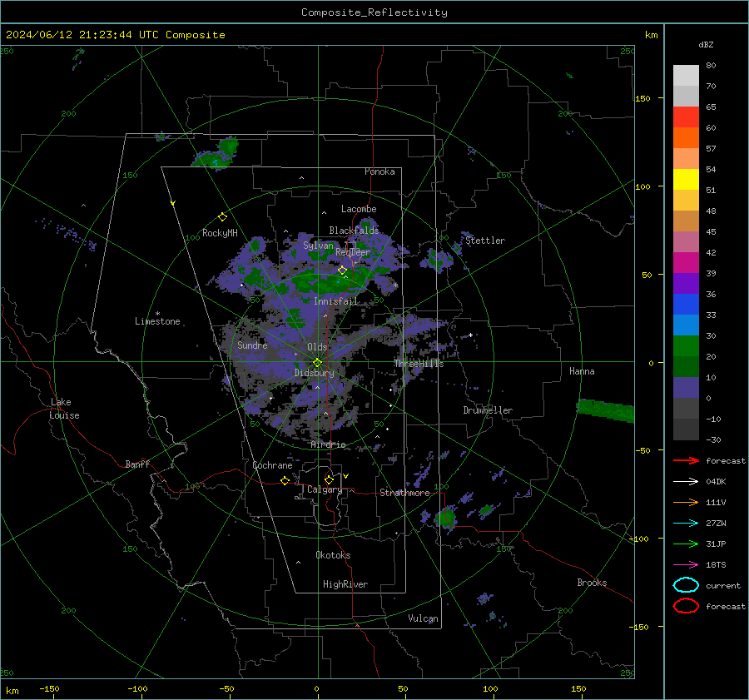Click the Calgary city label
Viewport: 749px width, 700px height.
(x=325, y=489)
